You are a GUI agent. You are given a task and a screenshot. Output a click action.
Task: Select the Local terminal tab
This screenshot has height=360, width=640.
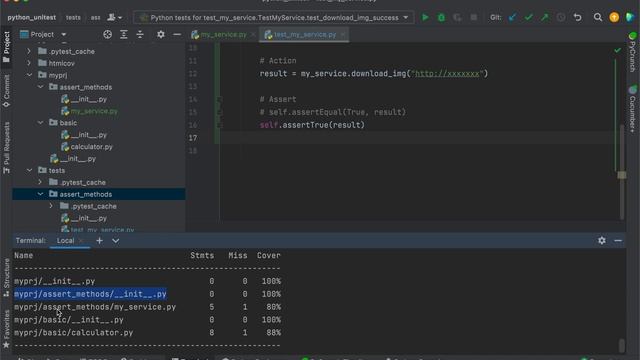(x=65, y=241)
